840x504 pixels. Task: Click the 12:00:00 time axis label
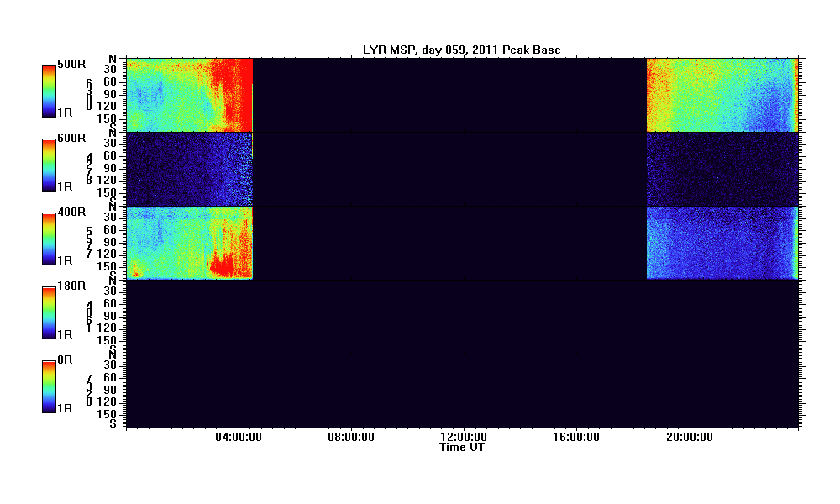coord(464,437)
